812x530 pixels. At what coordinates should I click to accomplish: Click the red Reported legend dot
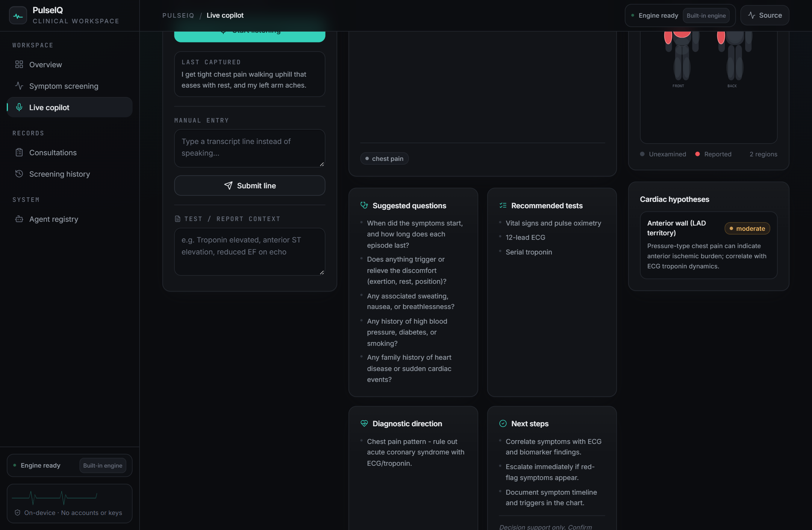[697, 154]
